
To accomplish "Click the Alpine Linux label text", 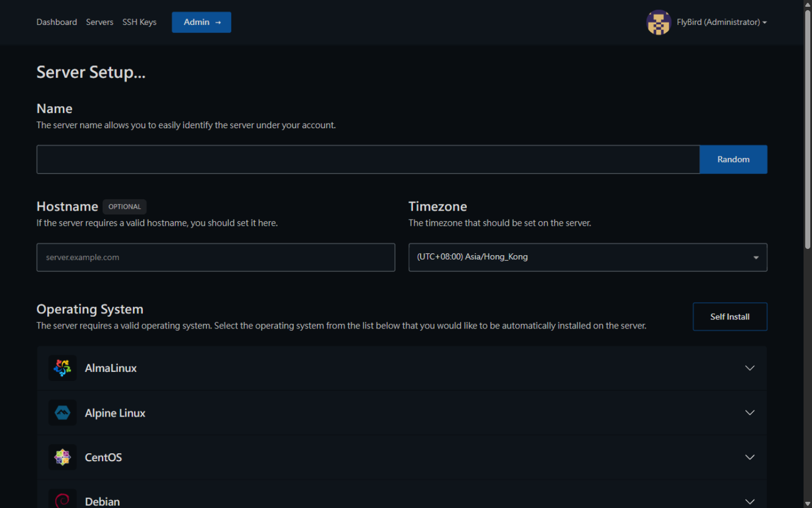I will coord(115,413).
